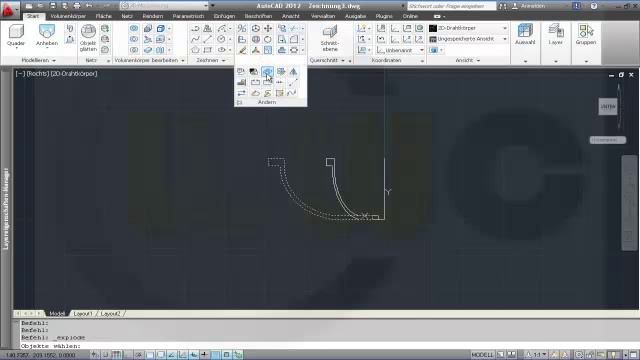The height and width of the screenshot is (360, 640).
Task: Select the Circle tool in Zeichnen panel
Action: (x=221, y=39)
